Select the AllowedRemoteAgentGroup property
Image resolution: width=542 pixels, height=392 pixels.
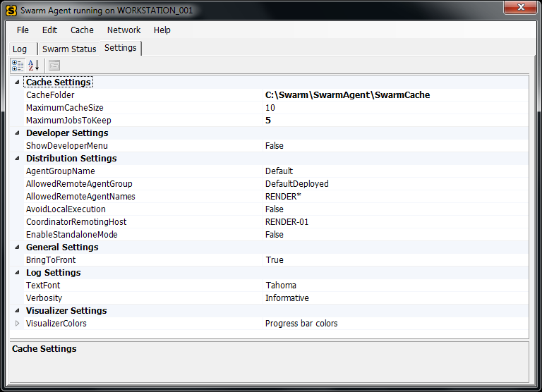point(79,184)
